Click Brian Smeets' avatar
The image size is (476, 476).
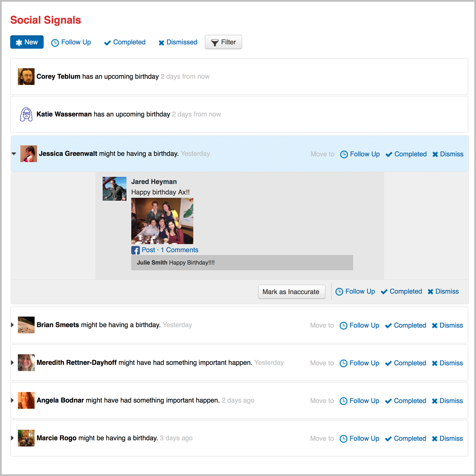click(x=26, y=325)
